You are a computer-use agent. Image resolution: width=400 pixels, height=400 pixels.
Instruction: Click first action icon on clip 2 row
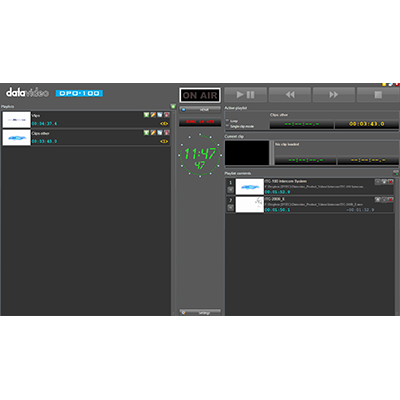coord(378,199)
